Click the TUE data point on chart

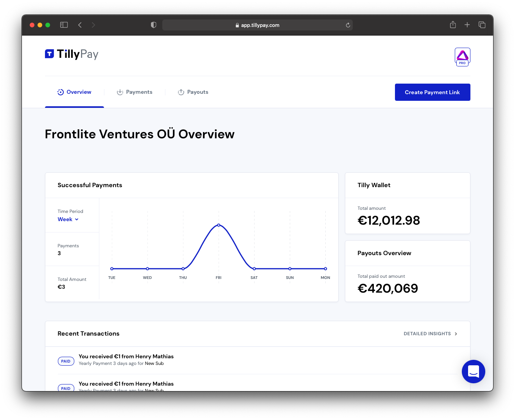[112, 269]
